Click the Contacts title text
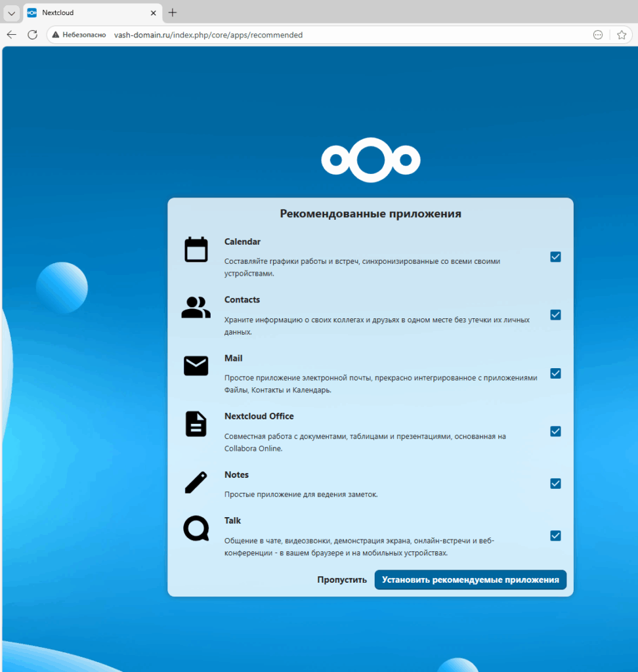This screenshot has height=672, width=638. [x=242, y=299]
